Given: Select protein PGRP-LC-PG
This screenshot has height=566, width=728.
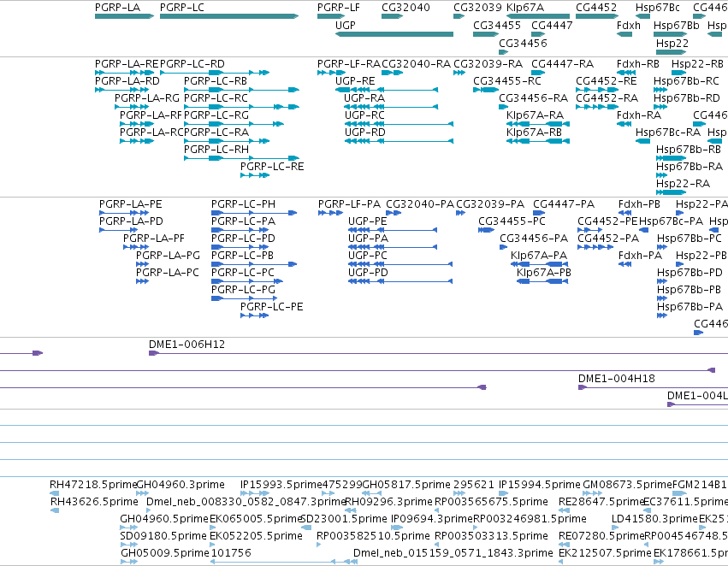Looking at the screenshot, I should (243, 290).
